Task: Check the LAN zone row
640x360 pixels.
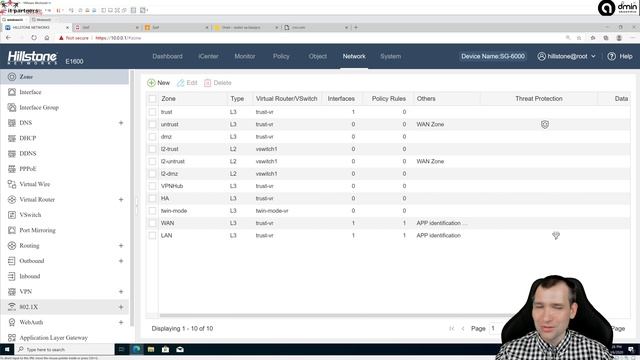Action: 152,236
